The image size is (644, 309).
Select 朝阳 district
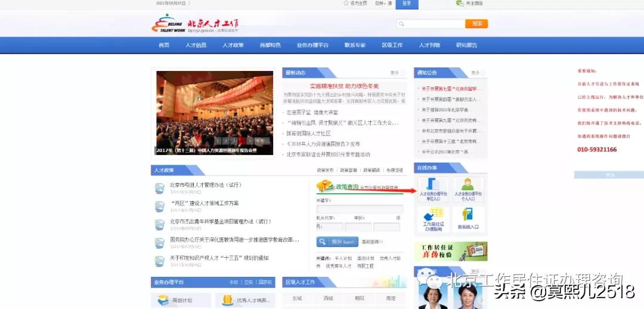[x=360, y=298]
